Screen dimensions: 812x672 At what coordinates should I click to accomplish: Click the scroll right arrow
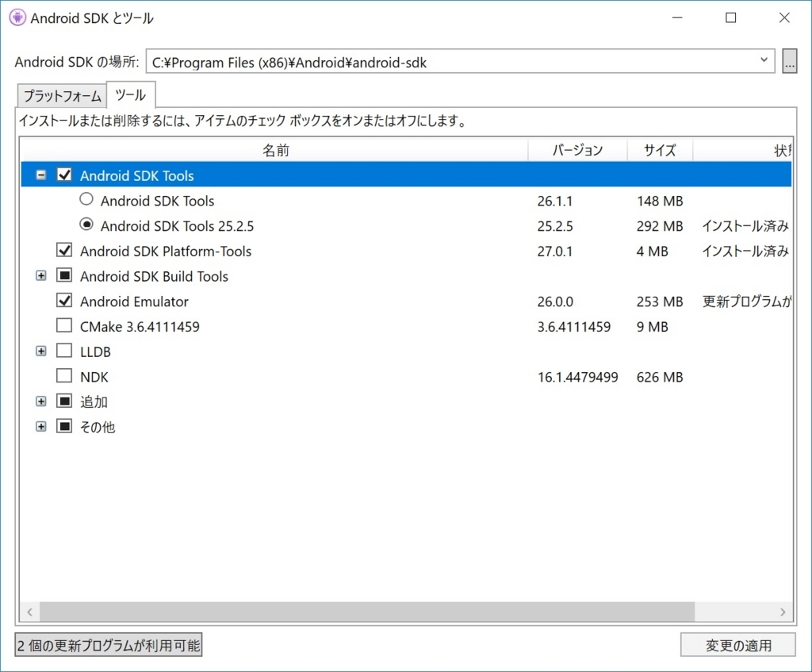pyautogui.click(x=783, y=612)
